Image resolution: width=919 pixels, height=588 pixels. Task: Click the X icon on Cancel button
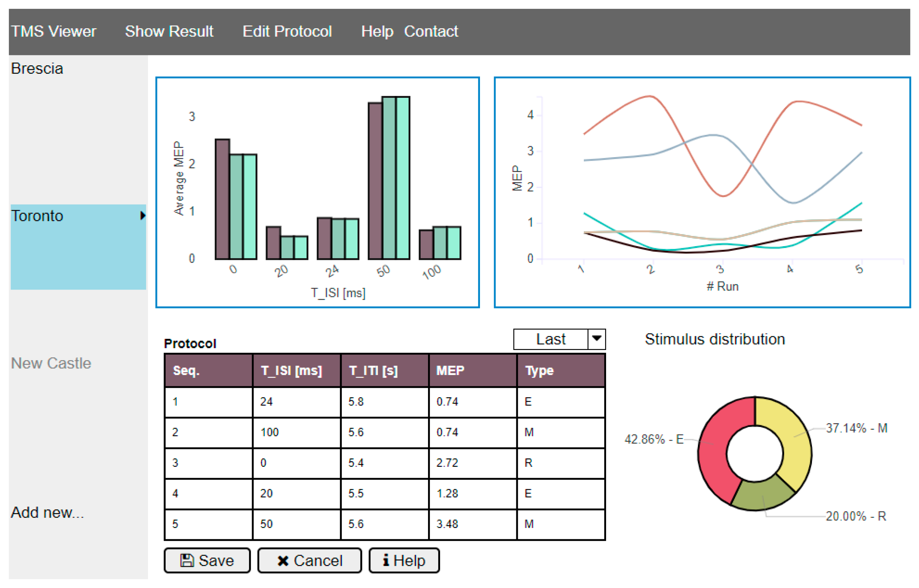[x=283, y=560]
